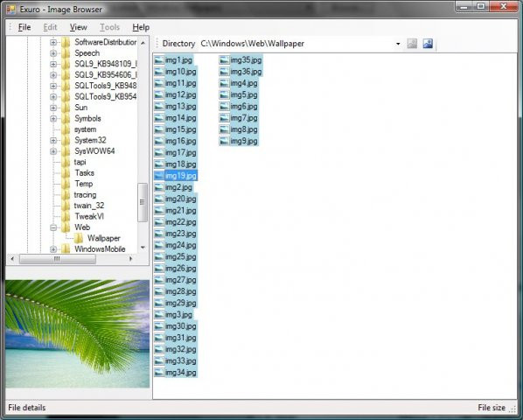Open the Edit menu
Image resolution: width=523 pixels, height=420 pixels.
[x=50, y=27]
